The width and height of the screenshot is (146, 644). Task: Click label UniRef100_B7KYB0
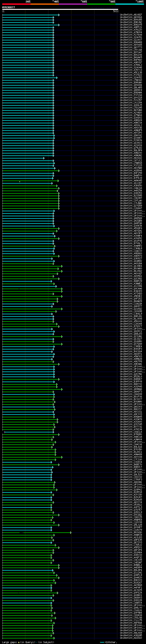pos(131,450)
